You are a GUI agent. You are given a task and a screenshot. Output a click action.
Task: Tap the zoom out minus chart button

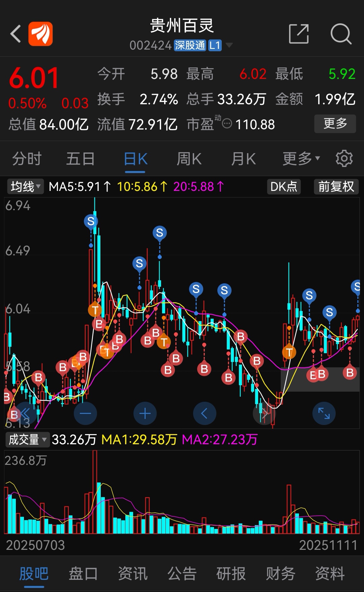pos(85,413)
